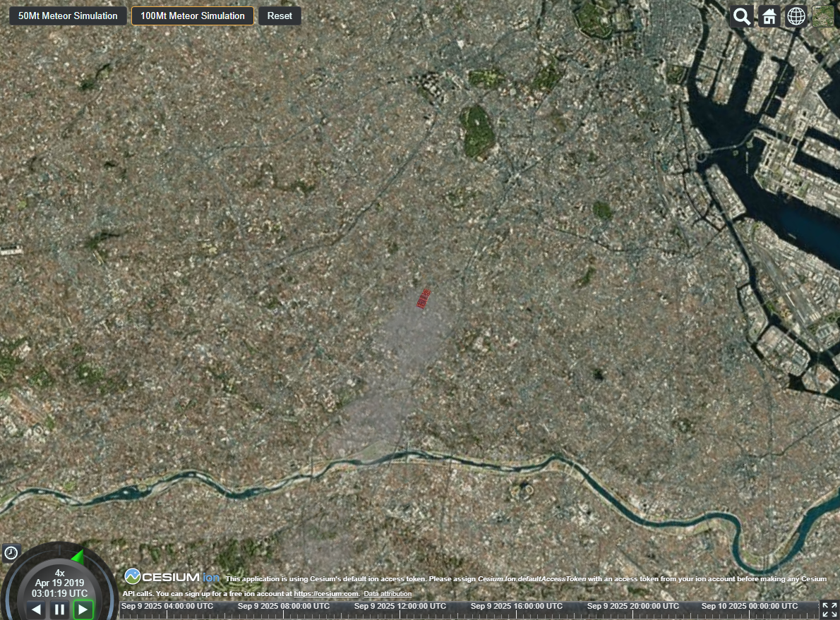This screenshot has width=840, height=620.
Task: Click the Reset button
Action: [x=280, y=16]
